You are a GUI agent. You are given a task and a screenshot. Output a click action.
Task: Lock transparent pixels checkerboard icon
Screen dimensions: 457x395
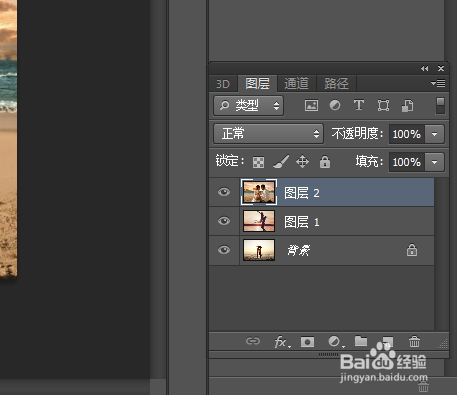258,162
